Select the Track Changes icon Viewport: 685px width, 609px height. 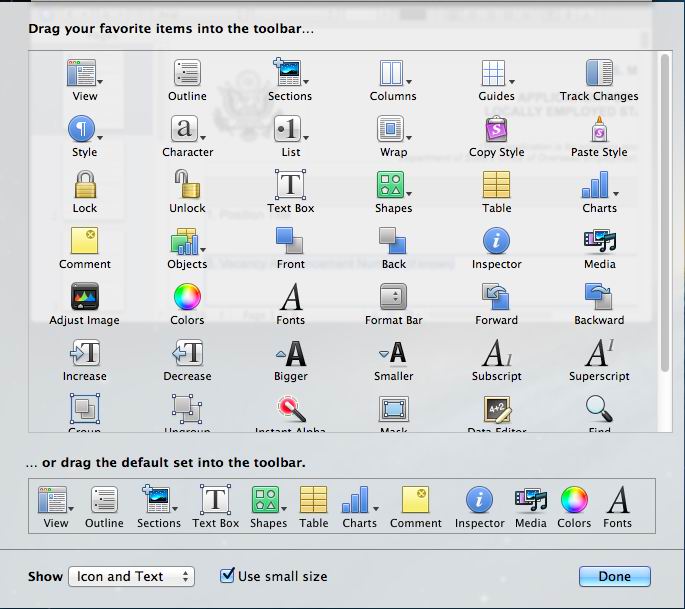599,73
